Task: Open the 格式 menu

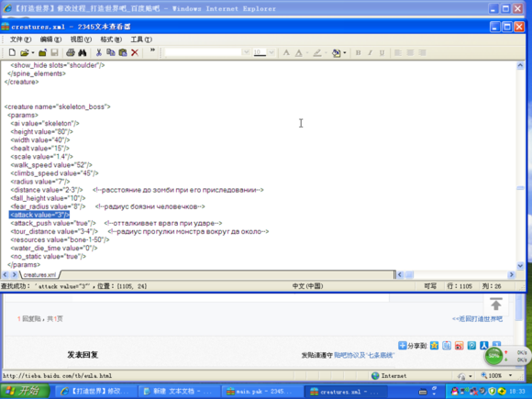Action: point(111,39)
